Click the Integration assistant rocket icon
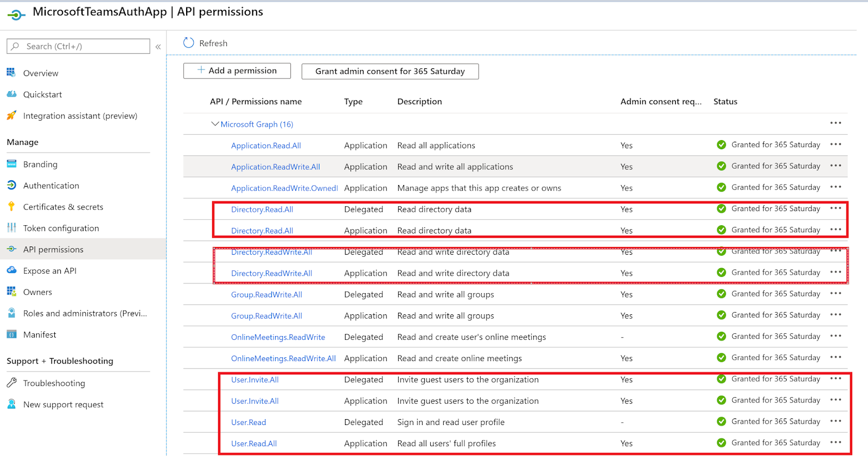This screenshot has width=868, height=456. click(11, 116)
